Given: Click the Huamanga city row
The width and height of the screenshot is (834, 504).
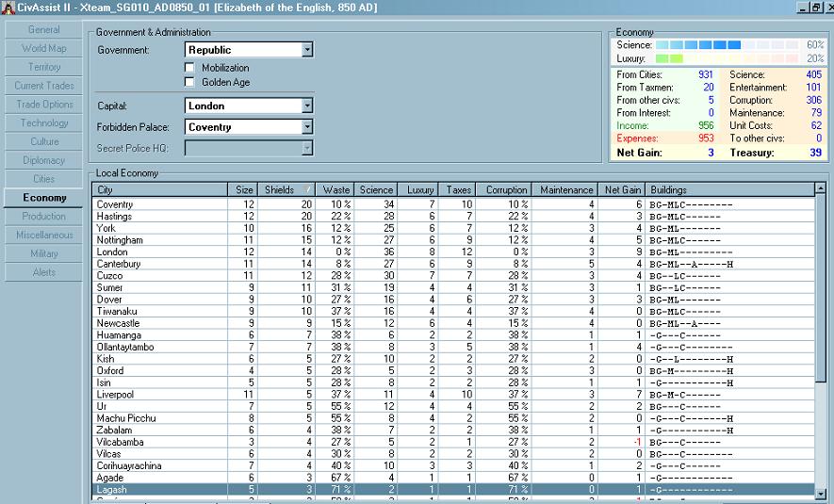Looking at the screenshot, I should click(453, 335).
